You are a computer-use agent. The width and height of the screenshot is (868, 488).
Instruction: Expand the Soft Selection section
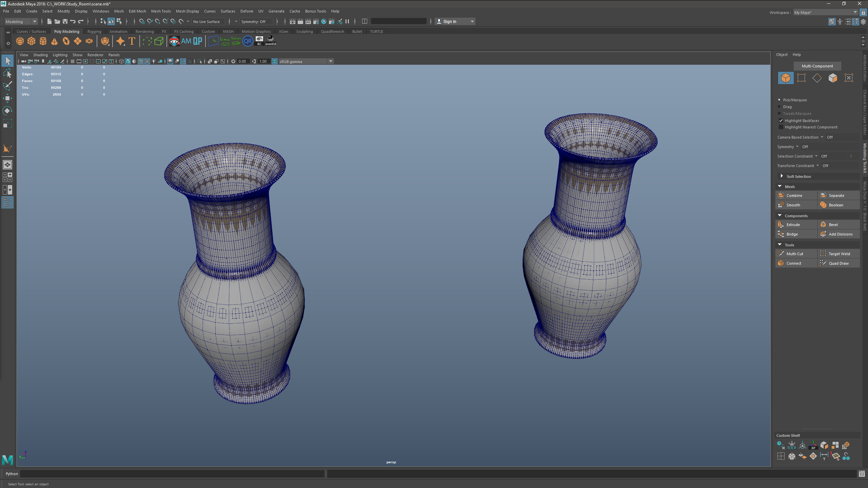point(782,176)
